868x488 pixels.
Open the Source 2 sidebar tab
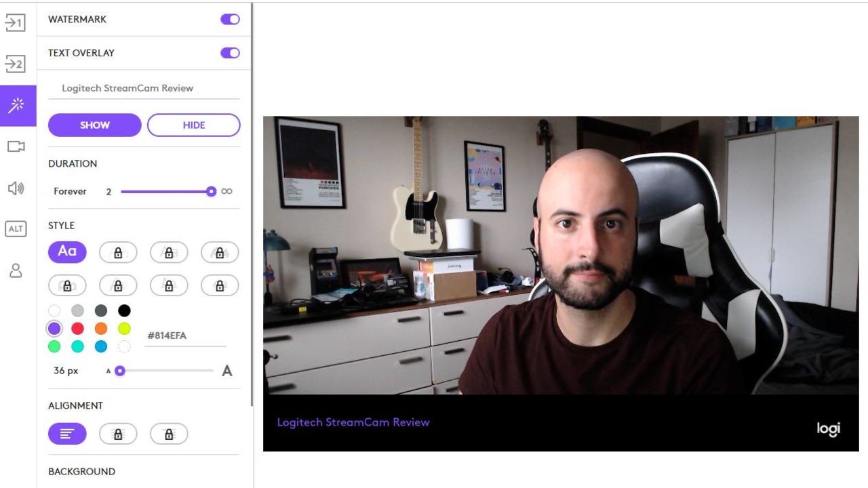(15, 64)
